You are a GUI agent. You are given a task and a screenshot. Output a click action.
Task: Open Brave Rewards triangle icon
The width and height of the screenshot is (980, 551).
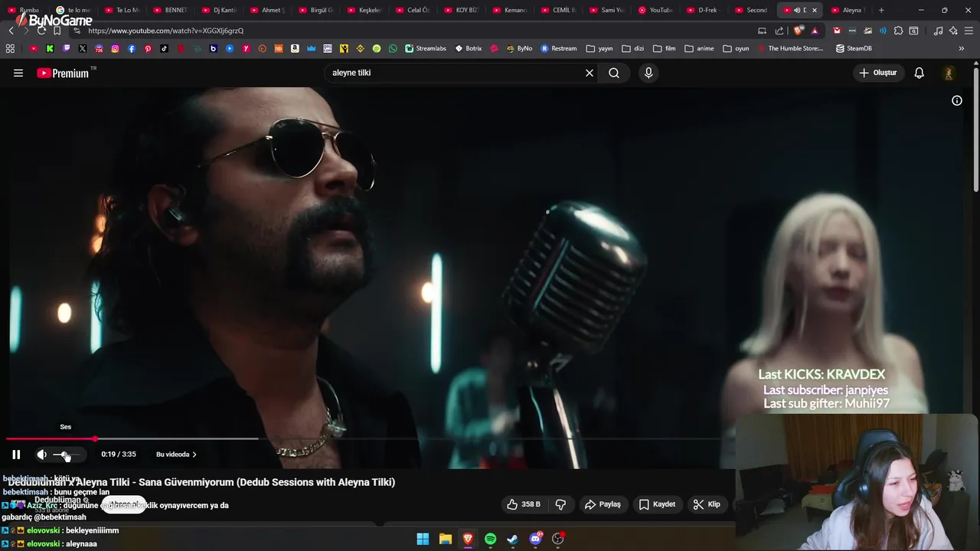pyautogui.click(x=815, y=31)
